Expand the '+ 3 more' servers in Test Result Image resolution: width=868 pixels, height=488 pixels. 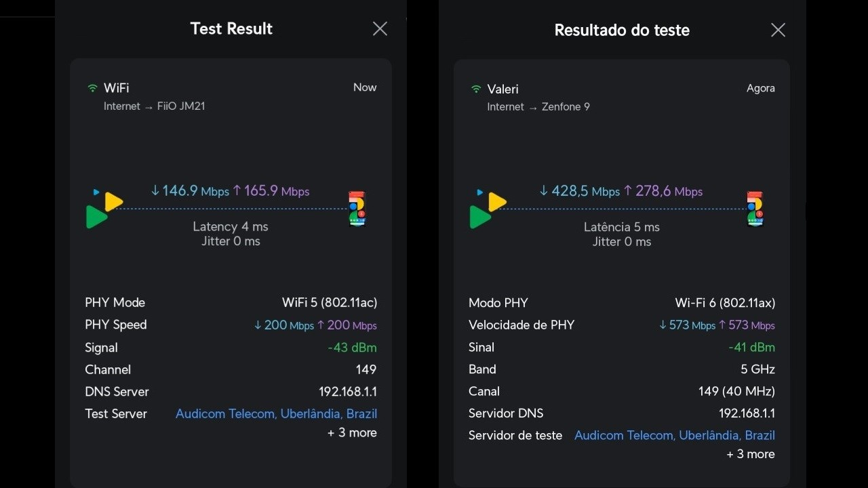coord(352,432)
